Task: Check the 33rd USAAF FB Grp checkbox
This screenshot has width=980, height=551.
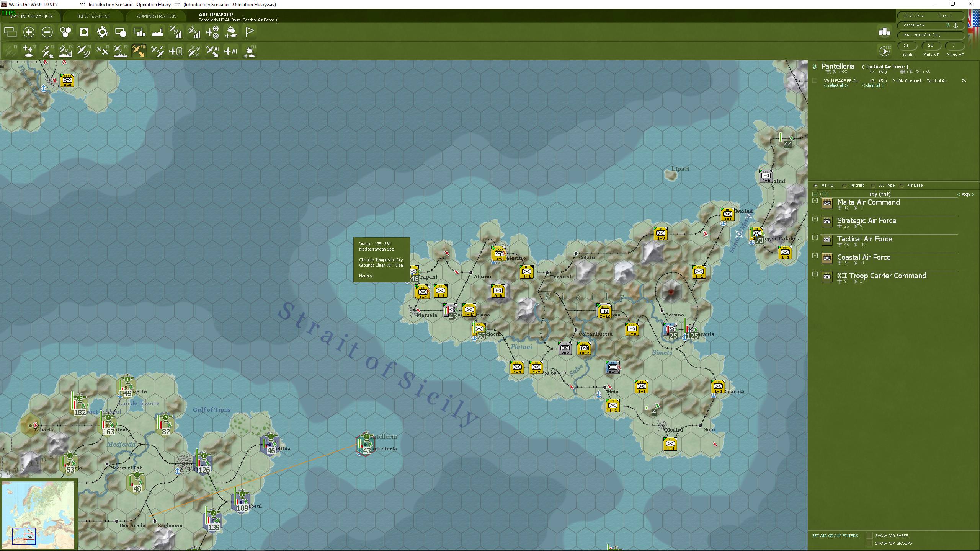Action: 815,81
